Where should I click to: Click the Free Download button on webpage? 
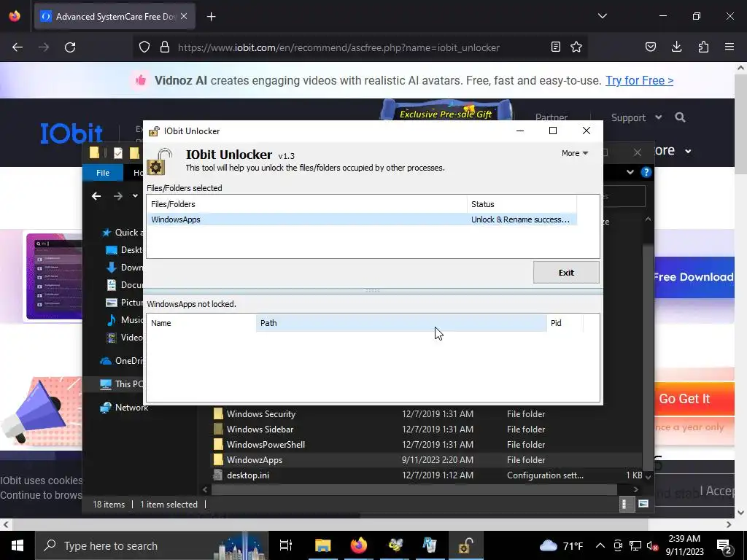tap(693, 277)
